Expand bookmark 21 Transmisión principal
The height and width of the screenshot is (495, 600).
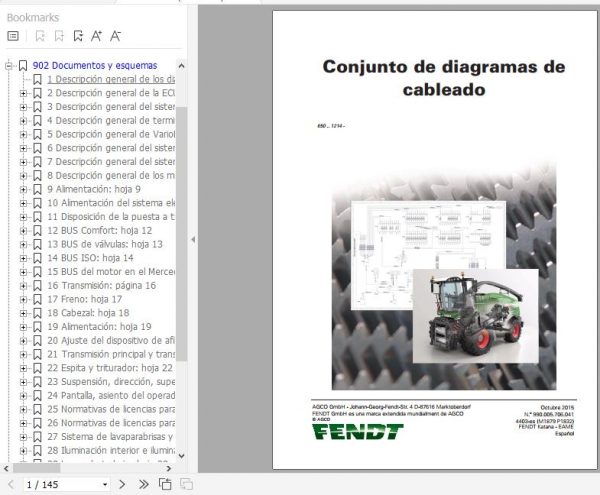pyautogui.click(x=23, y=355)
